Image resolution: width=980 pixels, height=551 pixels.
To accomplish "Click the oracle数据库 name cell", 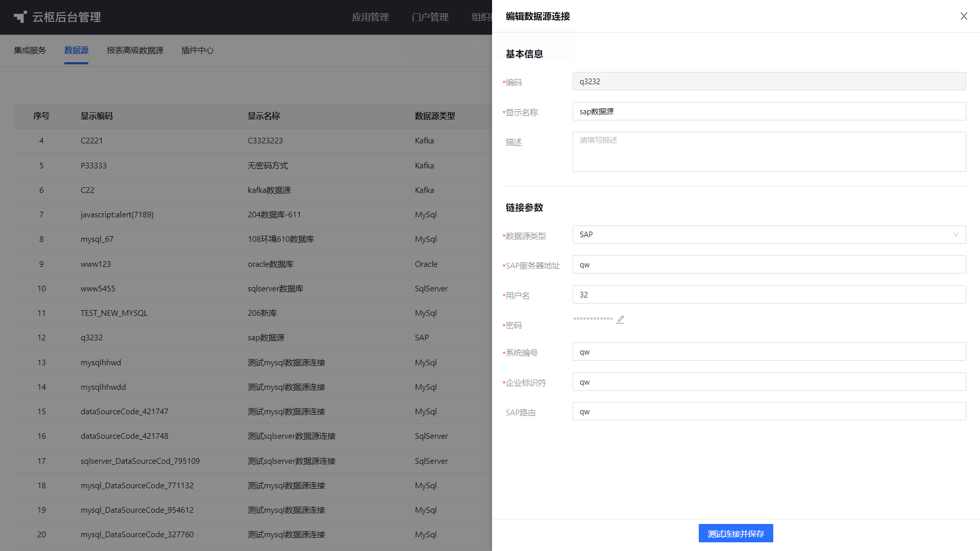I will (270, 264).
